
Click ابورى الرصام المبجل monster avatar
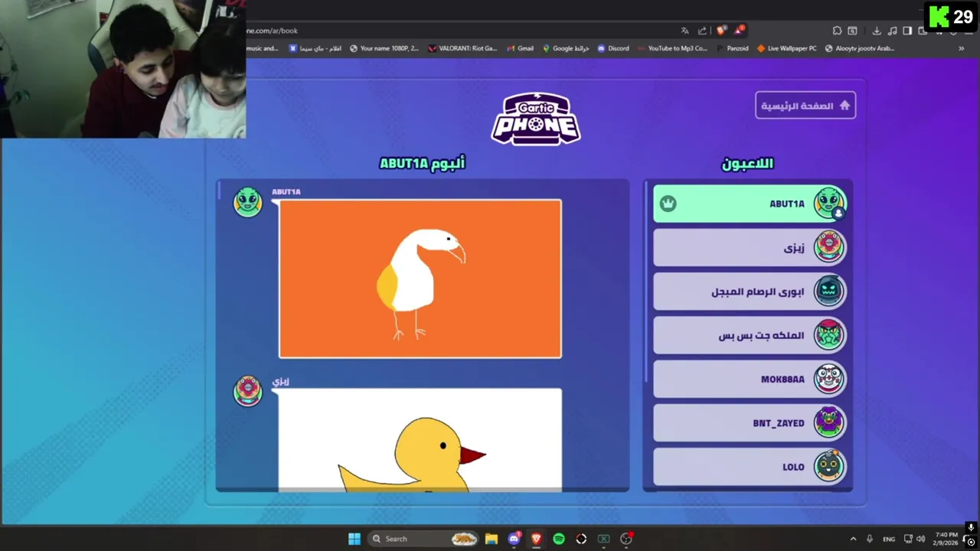[x=828, y=291]
